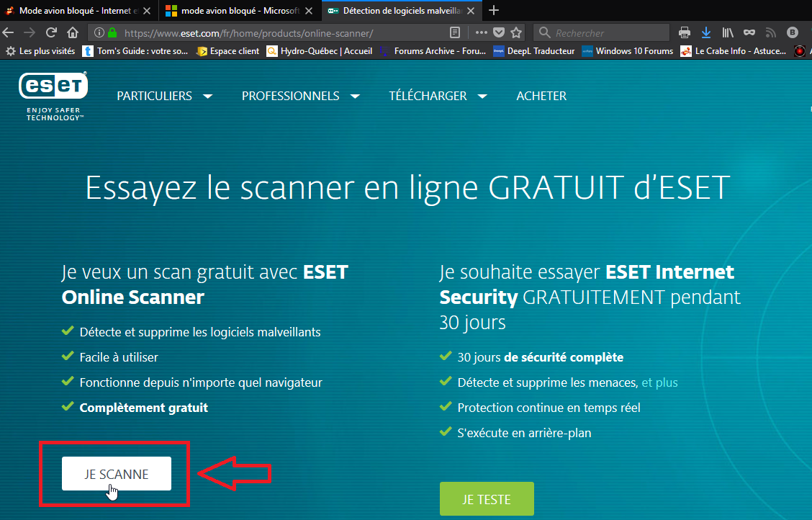
Task: Show site information via the info icon
Action: pyautogui.click(x=99, y=32)
